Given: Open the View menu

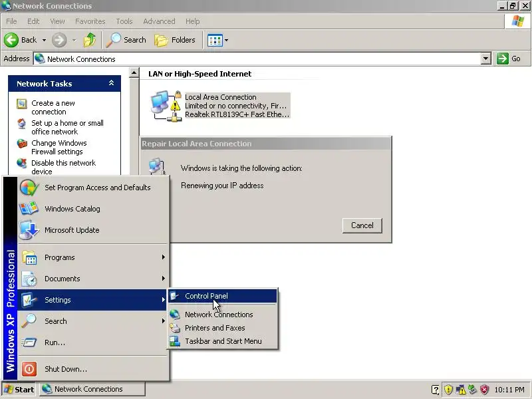Looking at the screenshot, I should click(x=57, y=21).
